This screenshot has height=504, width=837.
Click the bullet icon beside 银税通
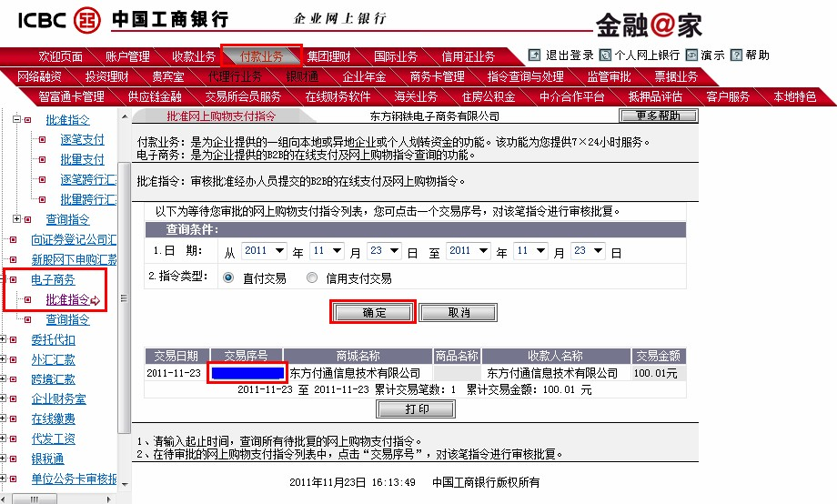click(x=14, y=459)
